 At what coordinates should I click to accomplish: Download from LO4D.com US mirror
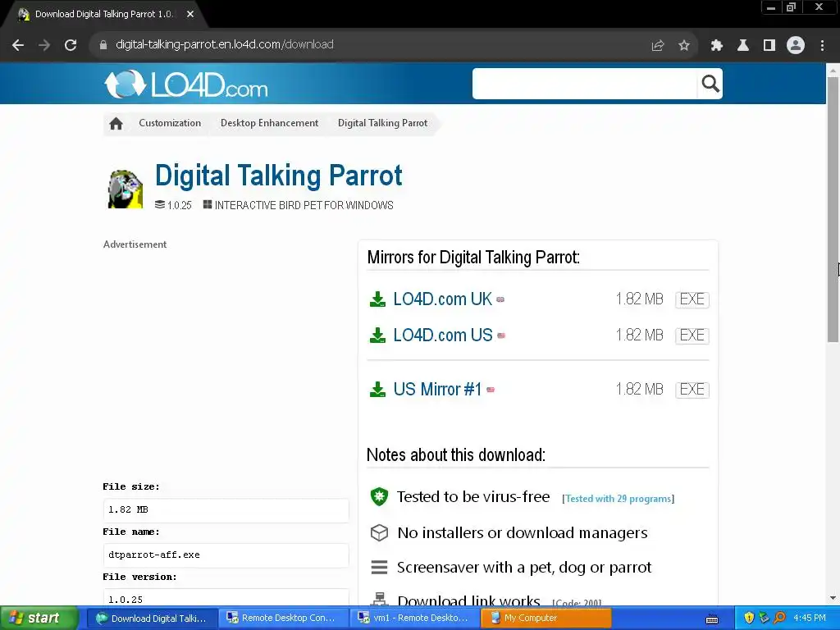[x=442, y=336]
